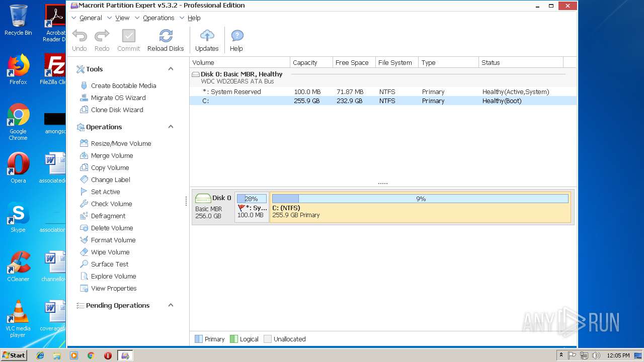This screenshot has width=644, height=362.
Task: Click the Commit toolbar icon
Action: click(x=129, y=36)
